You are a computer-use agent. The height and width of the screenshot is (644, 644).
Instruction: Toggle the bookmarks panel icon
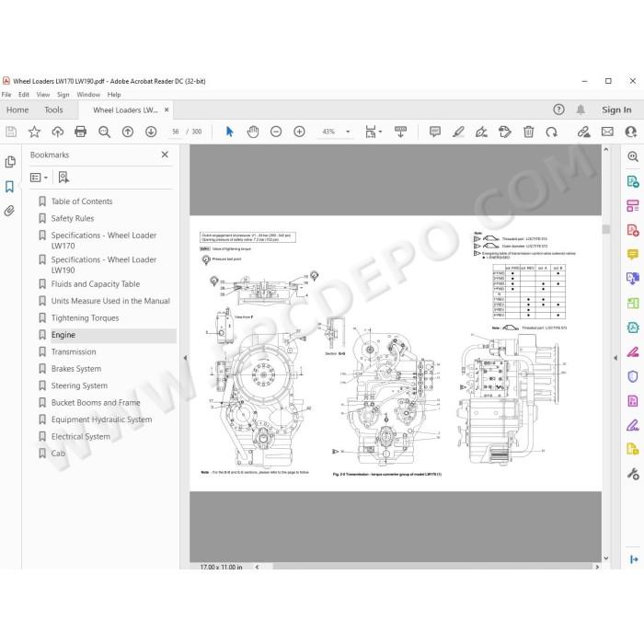[x=9, y=187]
